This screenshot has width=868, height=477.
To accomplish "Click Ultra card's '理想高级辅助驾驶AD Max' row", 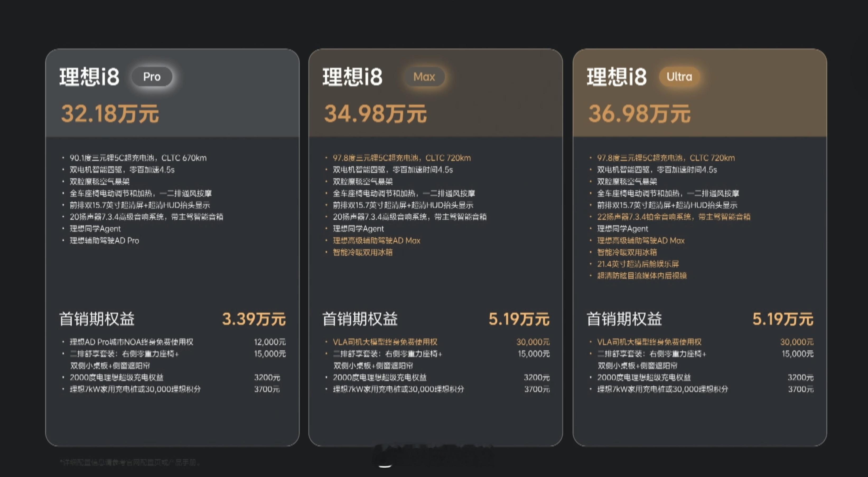I will point(641,240).
